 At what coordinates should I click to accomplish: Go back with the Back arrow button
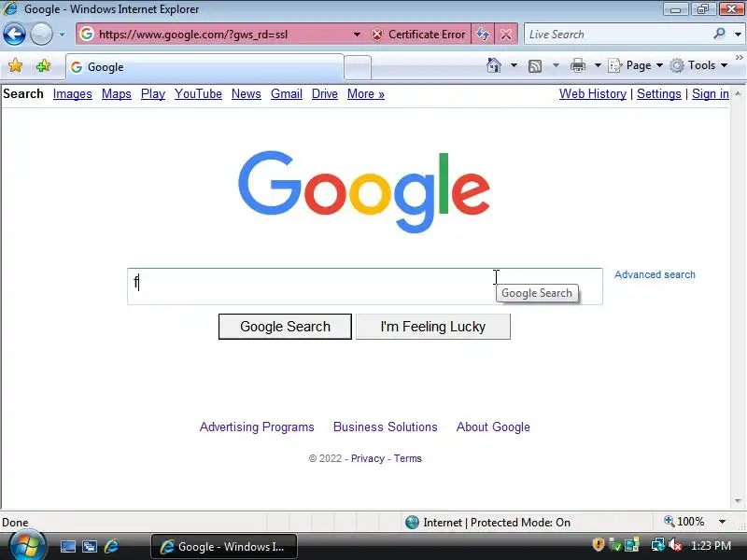pos(14,35)
